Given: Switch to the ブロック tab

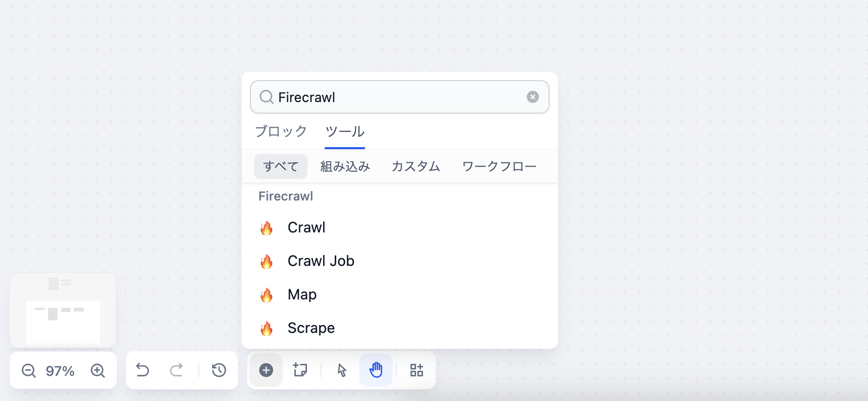Looking at the screenshot, I should tap(281, 131).
